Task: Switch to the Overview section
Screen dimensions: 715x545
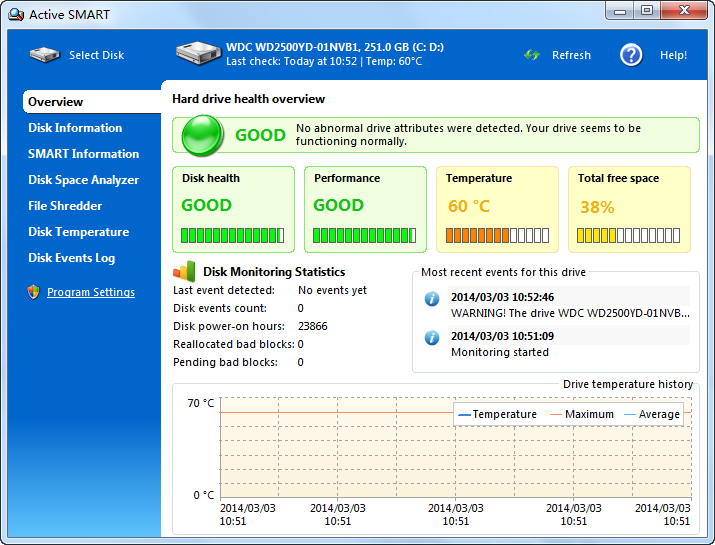Action: pyautogui.click(x=56, y=102)
